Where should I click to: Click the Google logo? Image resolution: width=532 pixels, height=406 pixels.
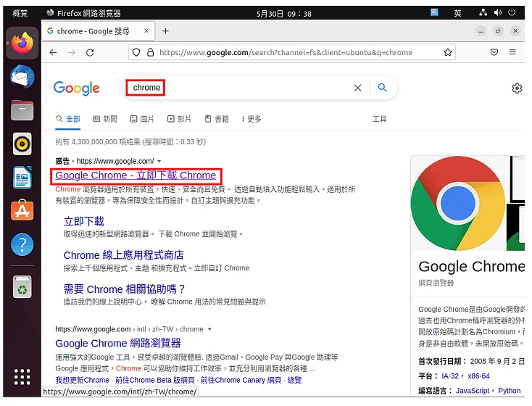(x=76, y=88)
